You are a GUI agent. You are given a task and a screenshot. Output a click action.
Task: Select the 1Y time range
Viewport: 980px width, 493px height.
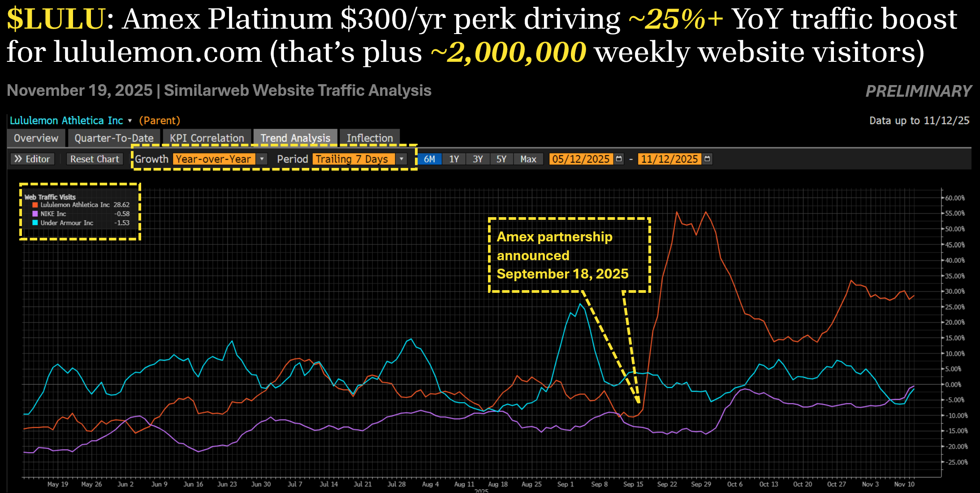tap(454, 159)
